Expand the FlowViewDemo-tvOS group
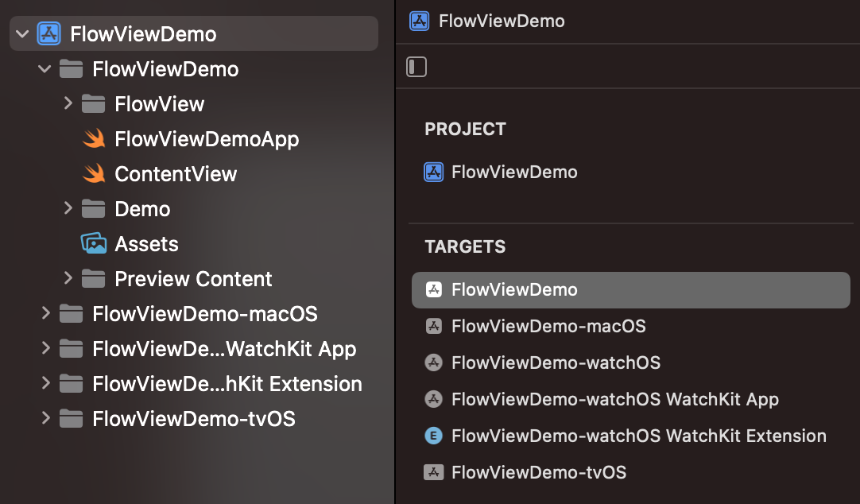This screenshot has width=860, height=504. [45, 419]
